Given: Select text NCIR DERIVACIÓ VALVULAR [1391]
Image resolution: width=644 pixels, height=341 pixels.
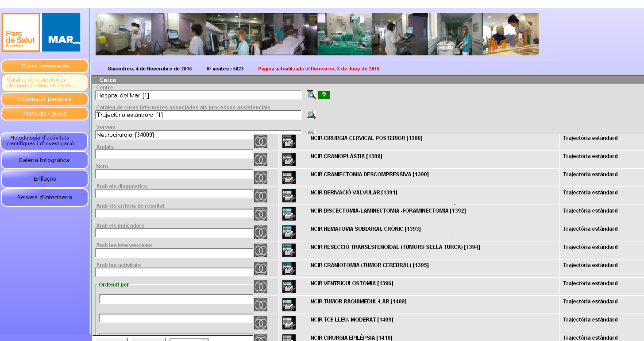Looking at the screenshot, I should pos(354,193).
